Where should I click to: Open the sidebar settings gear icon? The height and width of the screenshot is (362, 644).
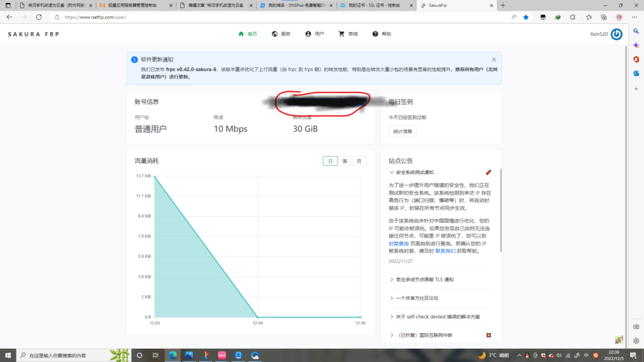pos(636,341)
